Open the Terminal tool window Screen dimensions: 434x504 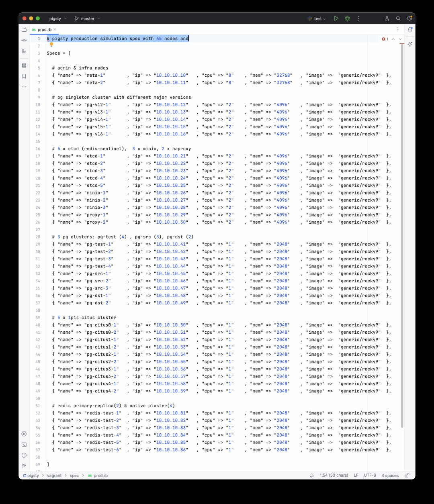[24, 445]
